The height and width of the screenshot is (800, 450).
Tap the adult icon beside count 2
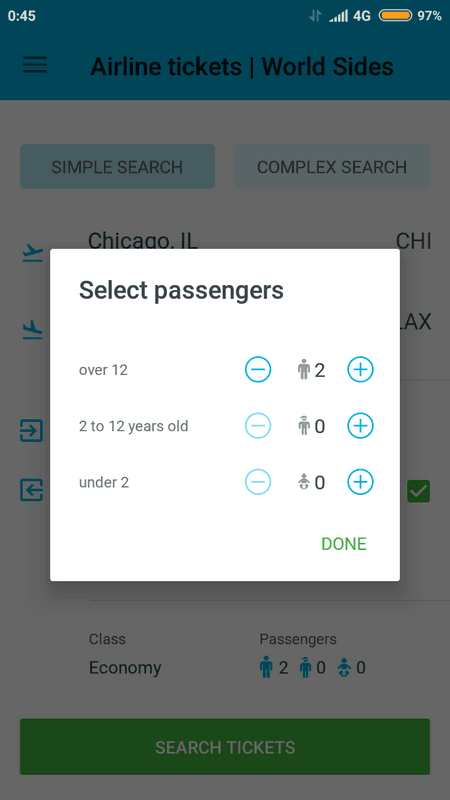tap(304, 370)
